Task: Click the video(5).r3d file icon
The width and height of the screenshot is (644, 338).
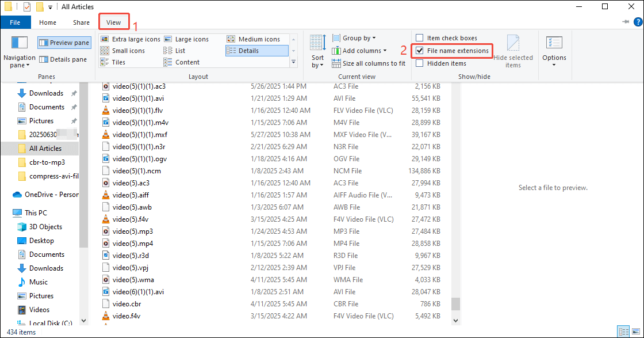Action: [106, 255]
